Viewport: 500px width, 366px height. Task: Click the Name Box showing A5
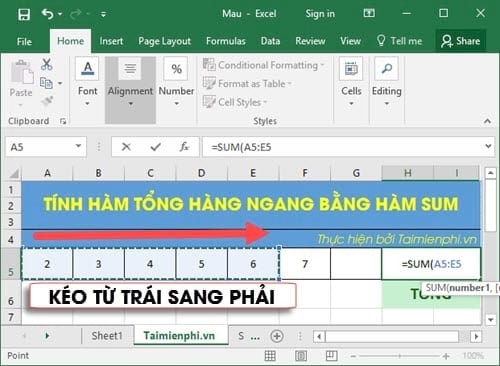click(x=40, y=147)
